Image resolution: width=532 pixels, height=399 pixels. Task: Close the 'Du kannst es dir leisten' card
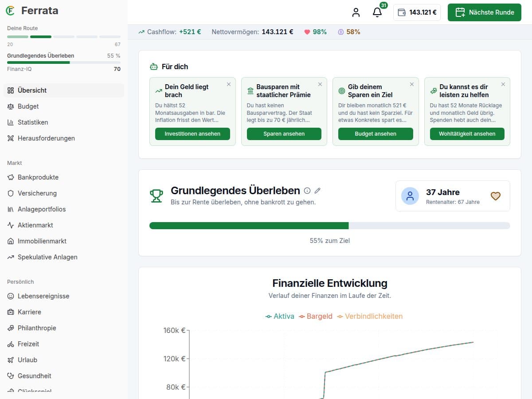click(x=503, y=84)
